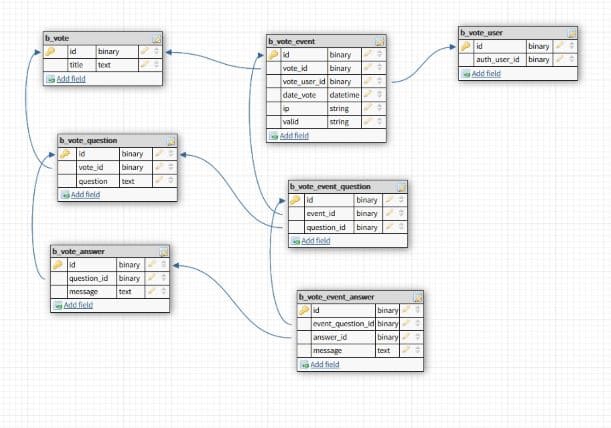Add field to b_vote_event table

coord(293,135)
